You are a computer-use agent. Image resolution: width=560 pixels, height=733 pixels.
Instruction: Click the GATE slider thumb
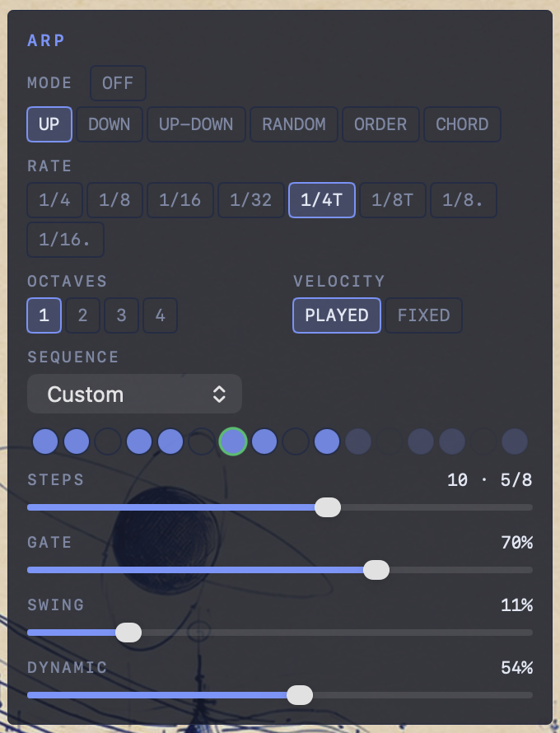(x=376, y=570)
